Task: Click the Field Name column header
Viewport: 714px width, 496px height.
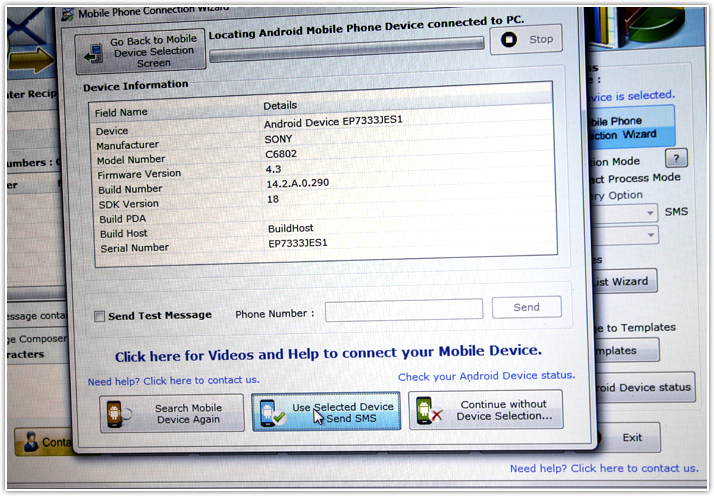Action: (x=121, y=112)
